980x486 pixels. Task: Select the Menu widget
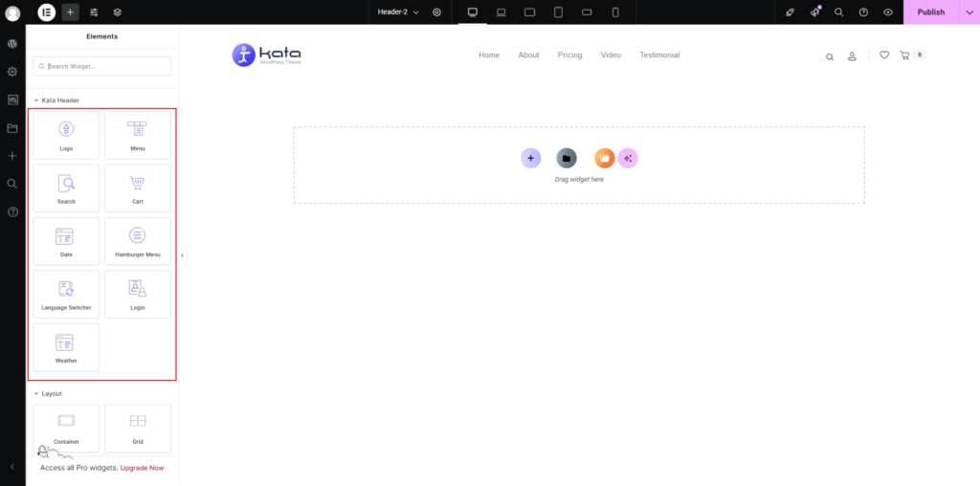pos(138,135)
